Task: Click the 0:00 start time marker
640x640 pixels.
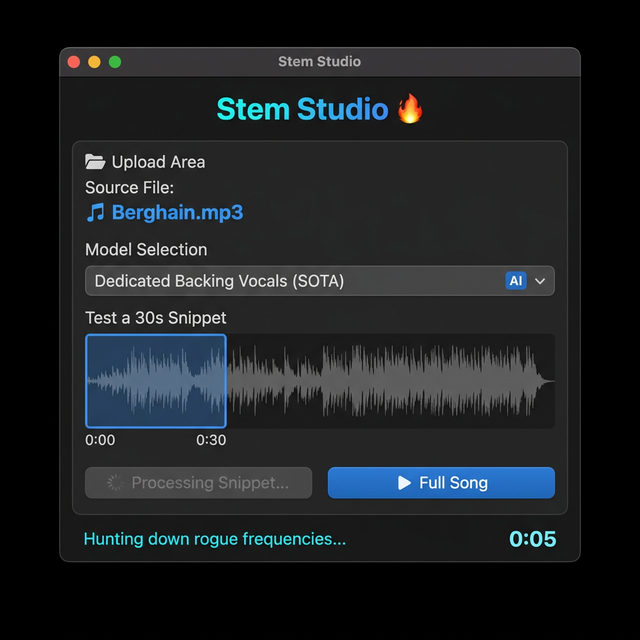Action: 100,440
